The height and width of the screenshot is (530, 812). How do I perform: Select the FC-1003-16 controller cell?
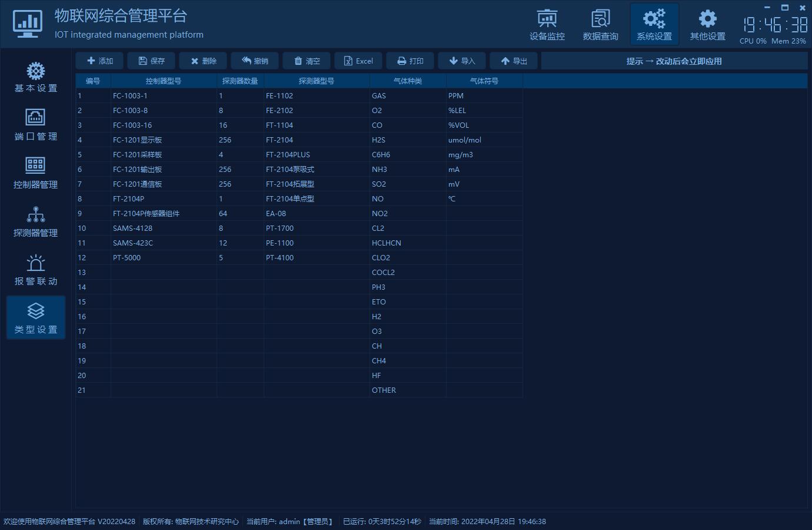(164, 125)
